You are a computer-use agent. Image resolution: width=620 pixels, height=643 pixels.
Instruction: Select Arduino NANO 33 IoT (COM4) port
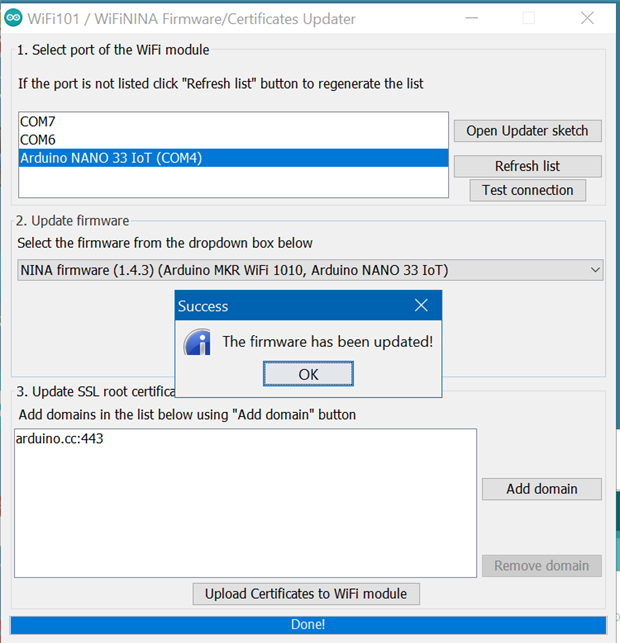(x=233, y=158)
